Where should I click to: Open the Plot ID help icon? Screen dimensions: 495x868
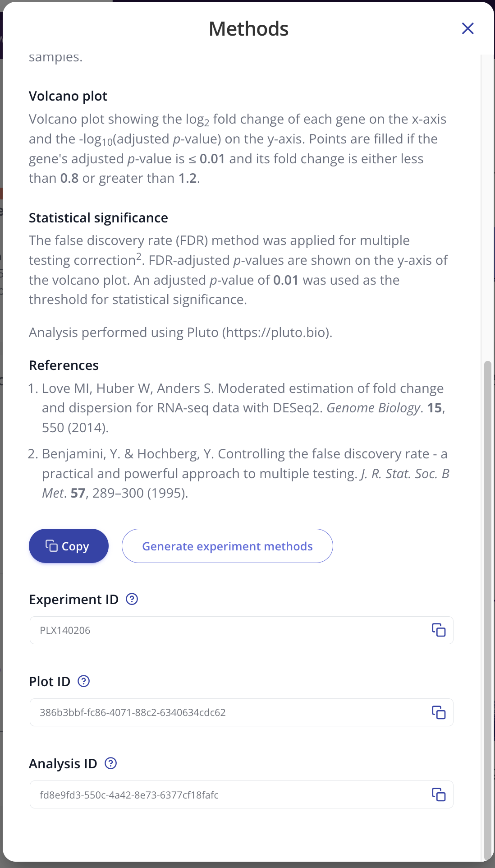click(x=84, y=681)
